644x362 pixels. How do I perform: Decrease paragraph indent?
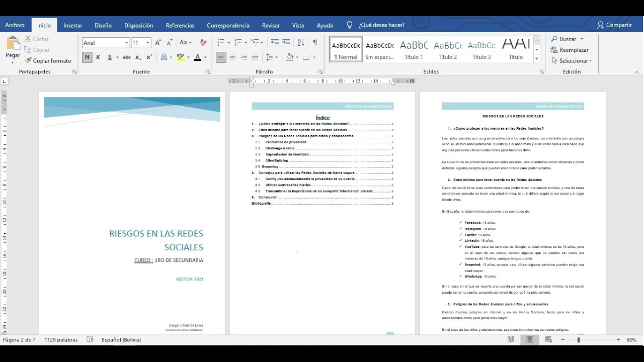click(275, 43)
